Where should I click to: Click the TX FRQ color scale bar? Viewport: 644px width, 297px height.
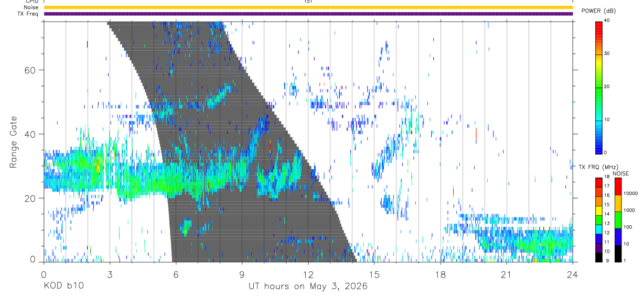click(598, 220)
